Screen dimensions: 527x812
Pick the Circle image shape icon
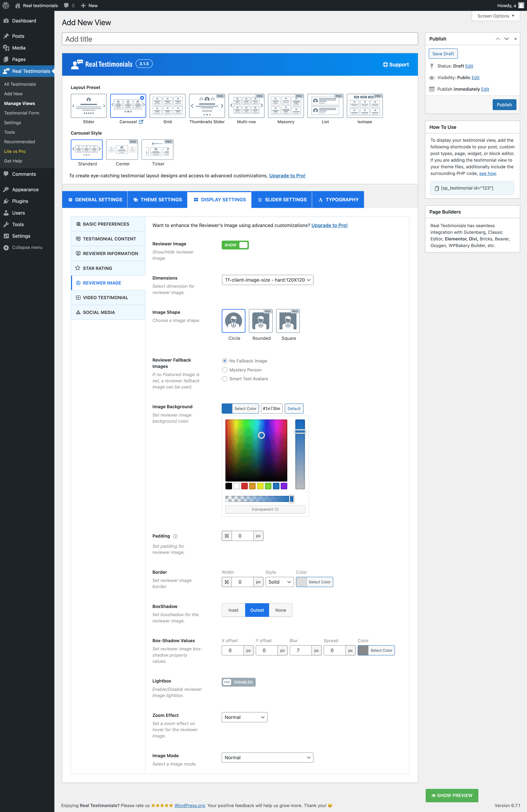(234, 321)
